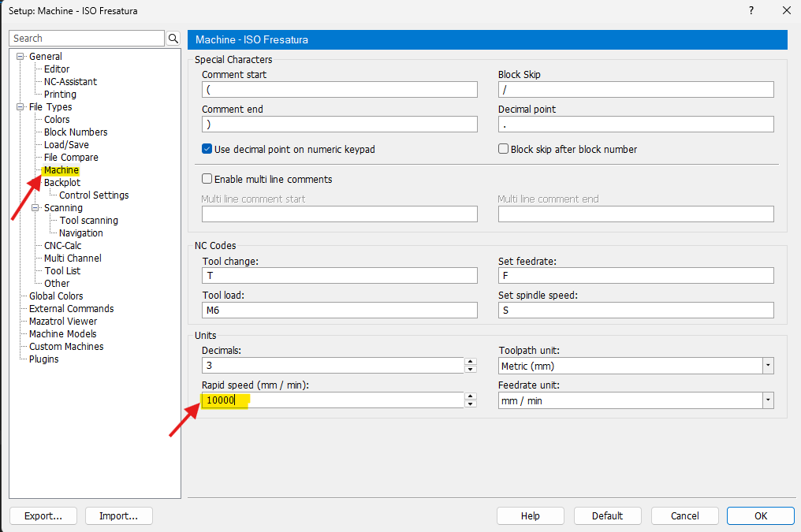Viewport: 801px width, 532px height.
Task: Click the OK button
Action: coord(760,515)
